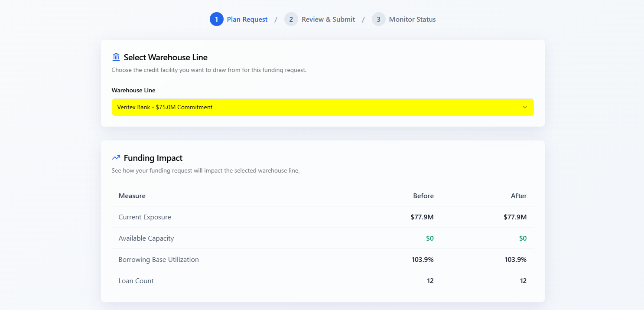Select the Loan Count row label
The image size is (644, 310).
(x=136, y=281)
